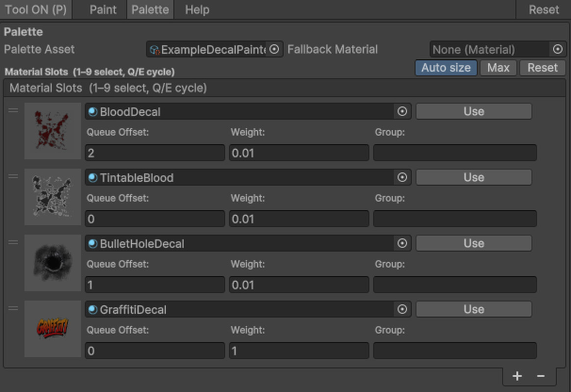Focus the BloodDecal Queue Offset field
This screenshot has height=392, width=571.
coord(154,153)
